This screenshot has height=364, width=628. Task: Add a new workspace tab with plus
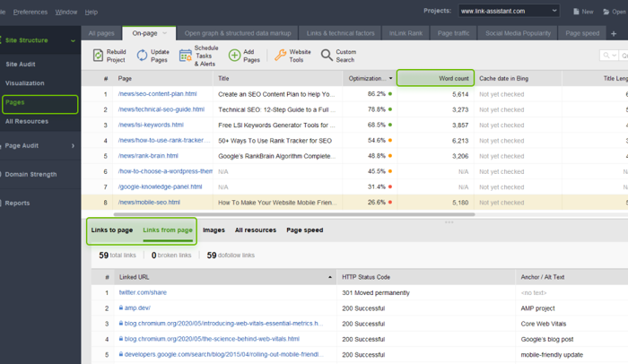pyautogui.click(x=613, y=33)
